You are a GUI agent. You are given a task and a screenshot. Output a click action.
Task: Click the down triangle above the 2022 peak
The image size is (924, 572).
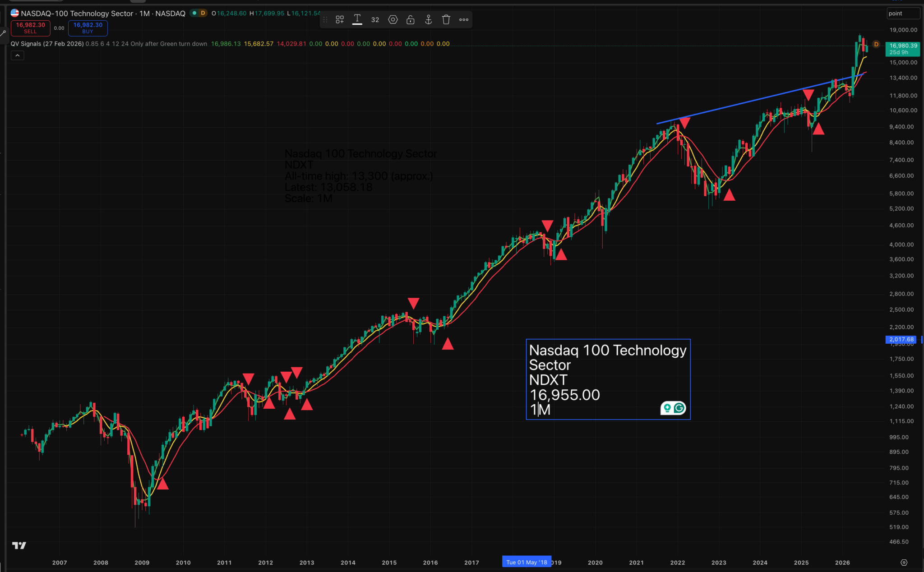tap(684, 123)
